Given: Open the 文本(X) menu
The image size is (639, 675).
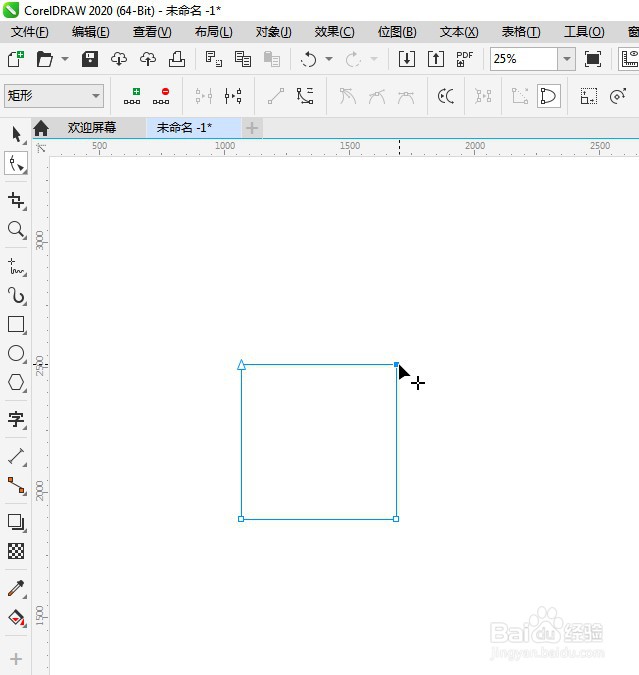Looking at the screenshot, I should pos(459,32).
